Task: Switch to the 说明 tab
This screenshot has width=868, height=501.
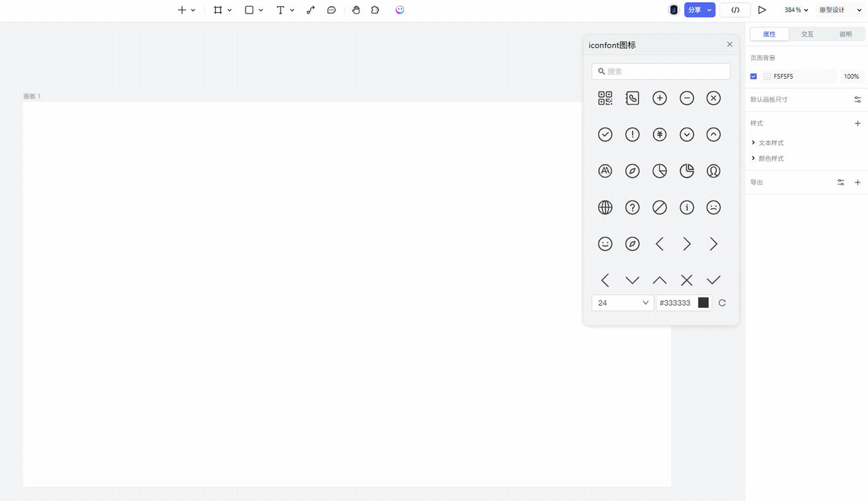Action: [x=845, y=34]
